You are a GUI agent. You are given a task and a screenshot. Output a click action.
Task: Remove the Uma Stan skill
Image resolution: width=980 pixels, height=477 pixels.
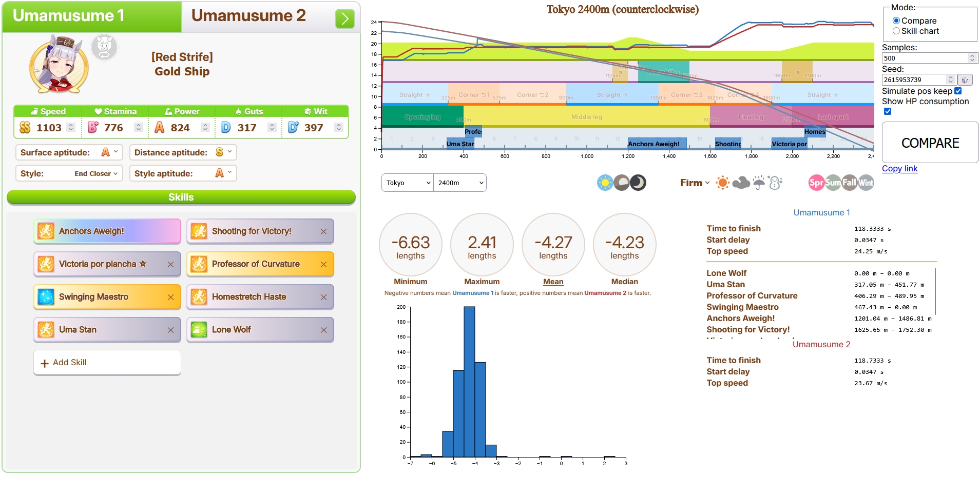point(170,330)
